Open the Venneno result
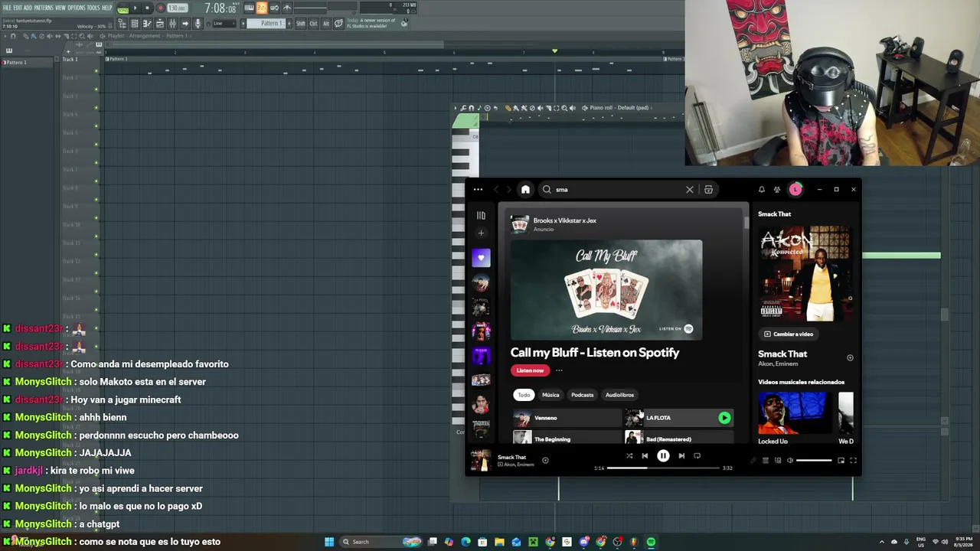This screenshot has height=551, width=980. pyautogui.click(x=567, y=418)
